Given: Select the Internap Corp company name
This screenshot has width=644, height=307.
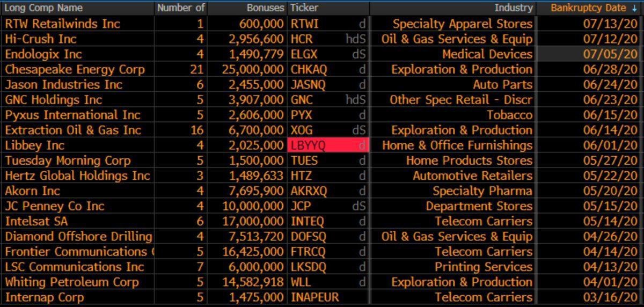Looking at the screenshot, I should coord(45,297).
